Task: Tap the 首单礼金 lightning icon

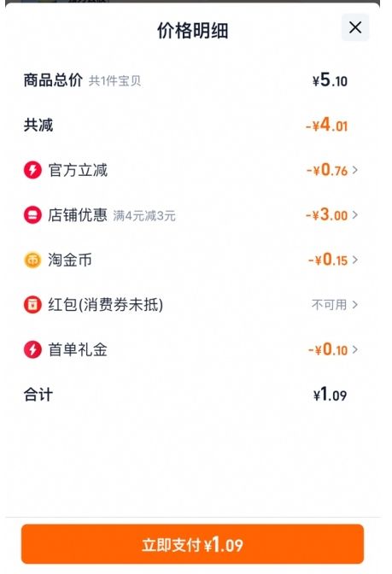Action: point(32,349)
